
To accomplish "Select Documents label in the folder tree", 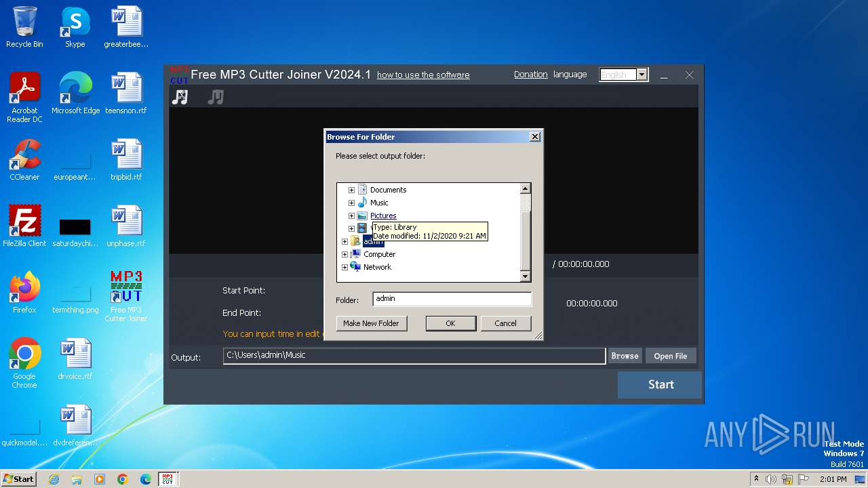I will [x=388, y=190].
